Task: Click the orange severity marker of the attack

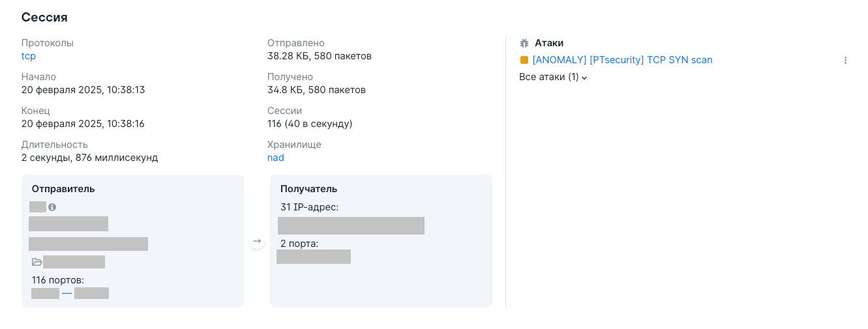Action: (x=524, y=60)
